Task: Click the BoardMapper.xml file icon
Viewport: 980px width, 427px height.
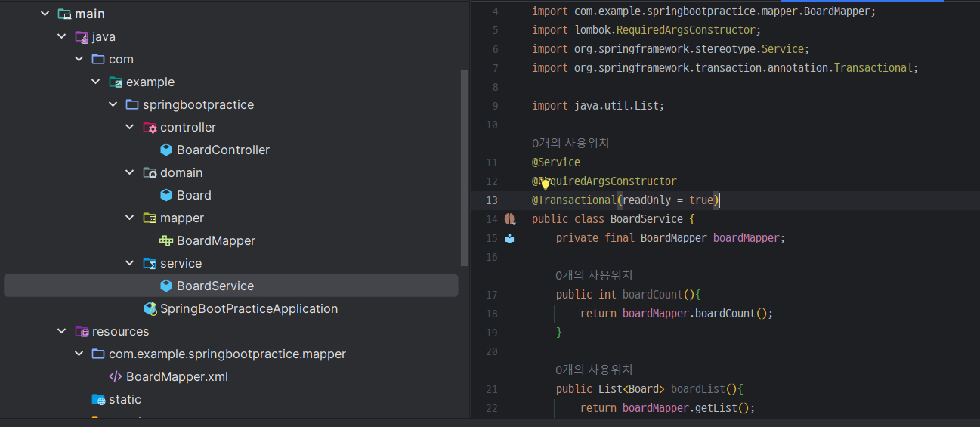Action: (116, 376)
